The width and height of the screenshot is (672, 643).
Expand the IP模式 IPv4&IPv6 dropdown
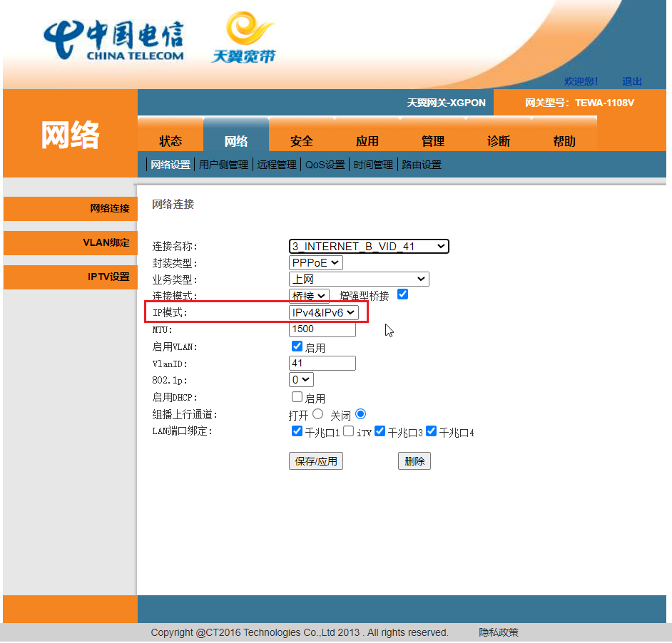pos(324,313)
